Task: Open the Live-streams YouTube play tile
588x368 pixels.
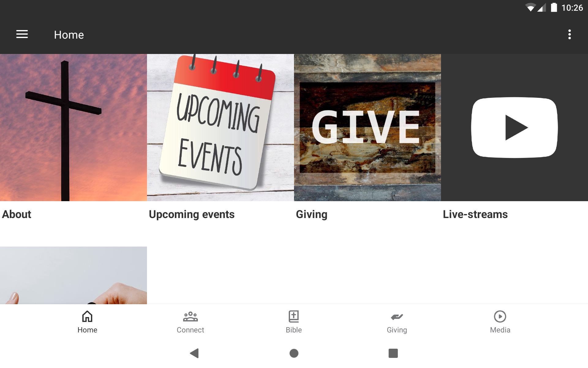Action: click(x=514, y=128)
